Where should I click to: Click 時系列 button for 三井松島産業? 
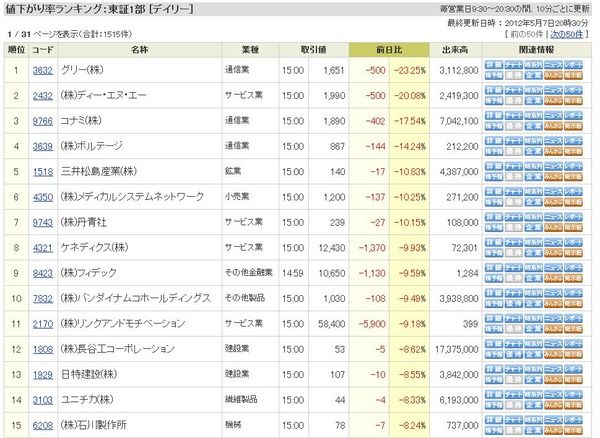(x=533, y=166)
